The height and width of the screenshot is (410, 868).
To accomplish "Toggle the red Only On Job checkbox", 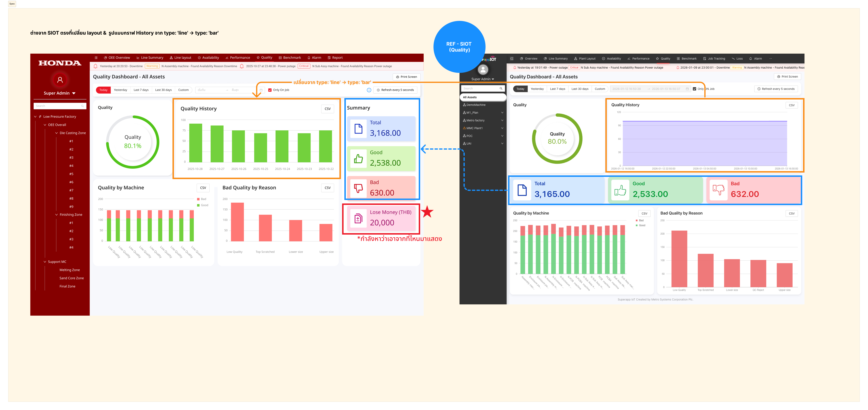I will tap(270, 90).
